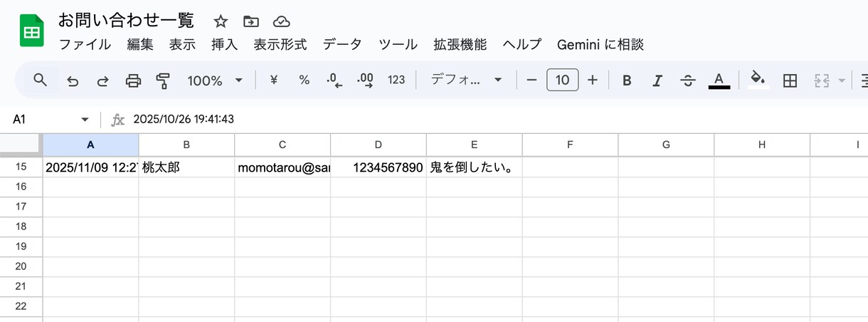Screen dimensions: 868x322
Task: Expand the name box dropdown arrow
Action: click(85, 120)
